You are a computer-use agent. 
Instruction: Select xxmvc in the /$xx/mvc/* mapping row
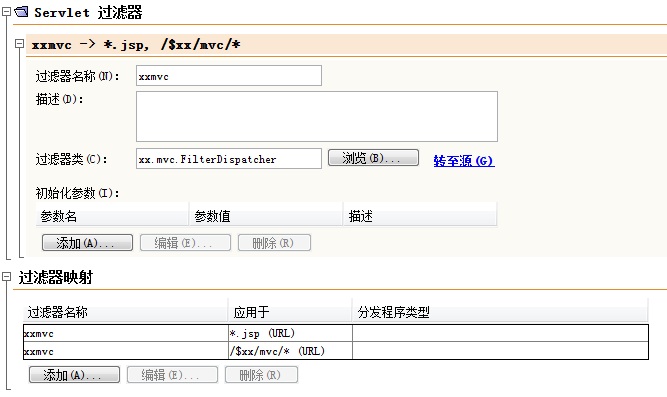[125, 351]
